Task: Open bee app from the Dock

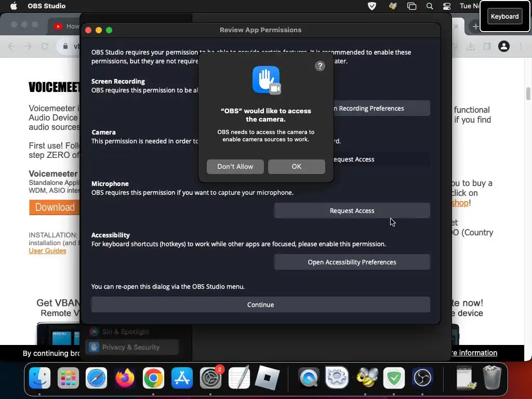Action: point(367,378)
